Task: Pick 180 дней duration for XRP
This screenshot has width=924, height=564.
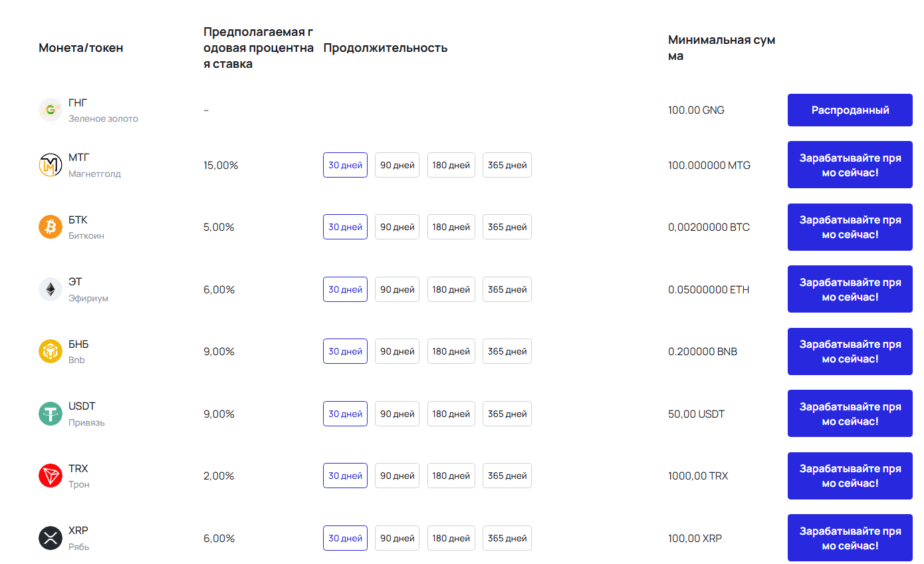Action: point(451,538)
